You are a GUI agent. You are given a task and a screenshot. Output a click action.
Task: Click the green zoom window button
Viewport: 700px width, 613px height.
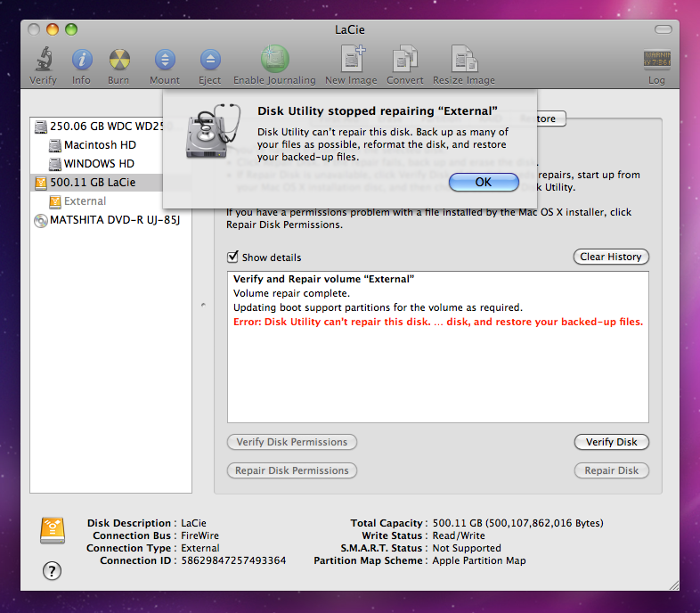pyautogui.click(x=71, y=29)
